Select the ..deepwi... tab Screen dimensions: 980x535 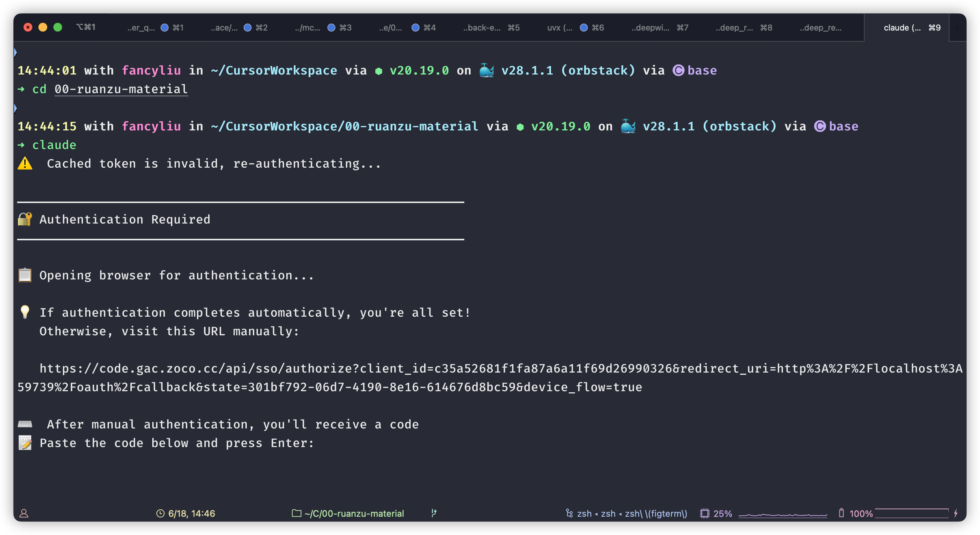(650, 28)
